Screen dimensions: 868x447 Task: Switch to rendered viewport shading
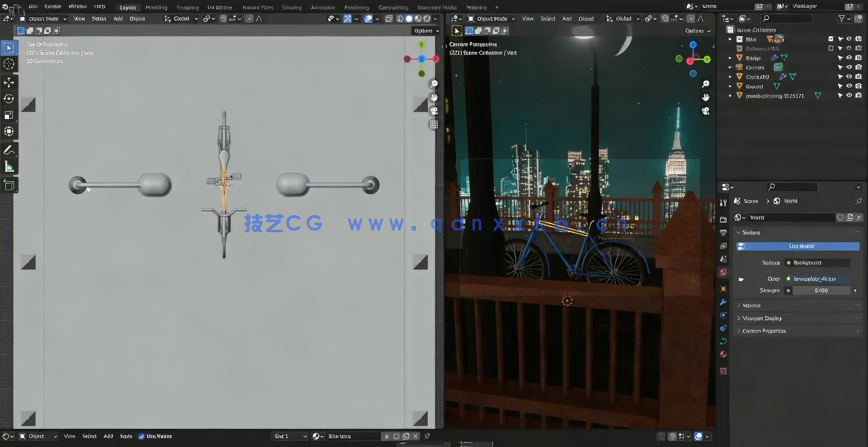[x=427, y=19]
